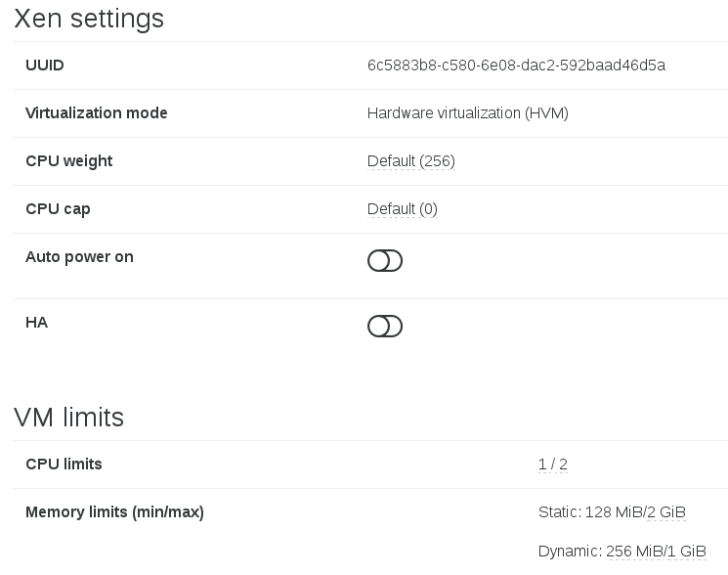Edit the CPU cap Default (0) value

tap(402, 209)
